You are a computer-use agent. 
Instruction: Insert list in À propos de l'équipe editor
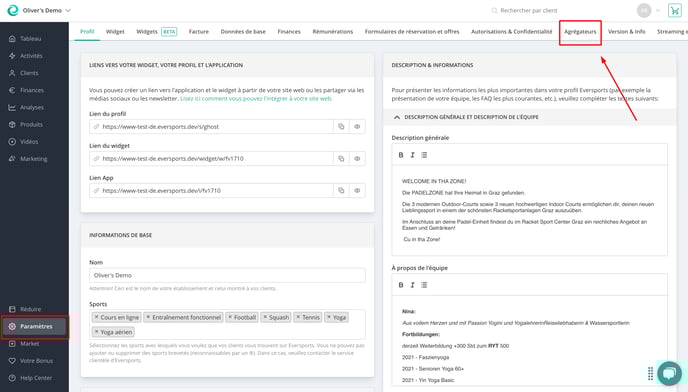coord(424,285)
